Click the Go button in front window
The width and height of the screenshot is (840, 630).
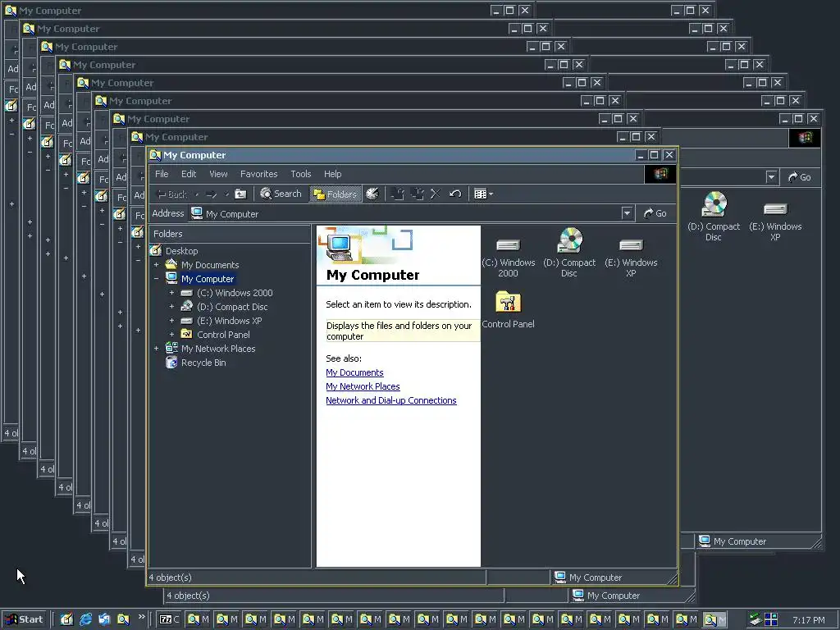655,213
